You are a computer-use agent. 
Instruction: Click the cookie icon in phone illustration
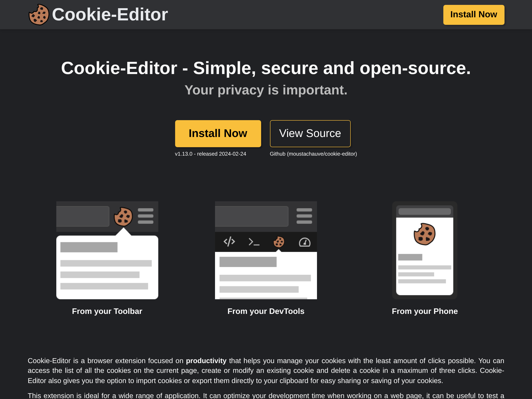pos(424,234)
